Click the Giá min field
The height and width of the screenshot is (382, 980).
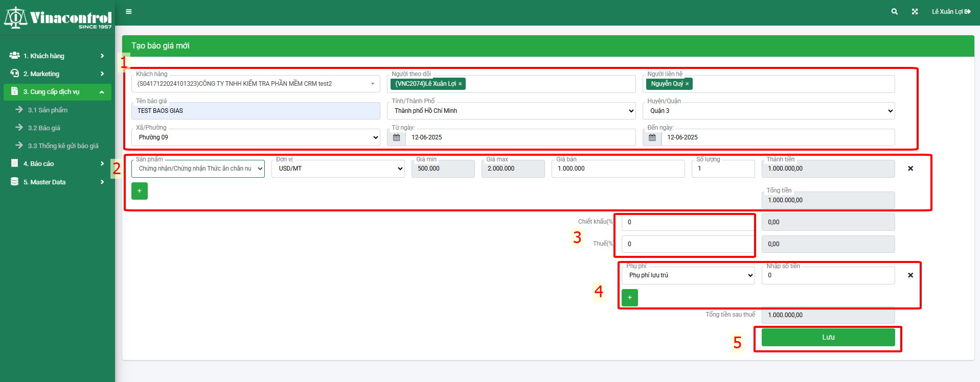443,169
